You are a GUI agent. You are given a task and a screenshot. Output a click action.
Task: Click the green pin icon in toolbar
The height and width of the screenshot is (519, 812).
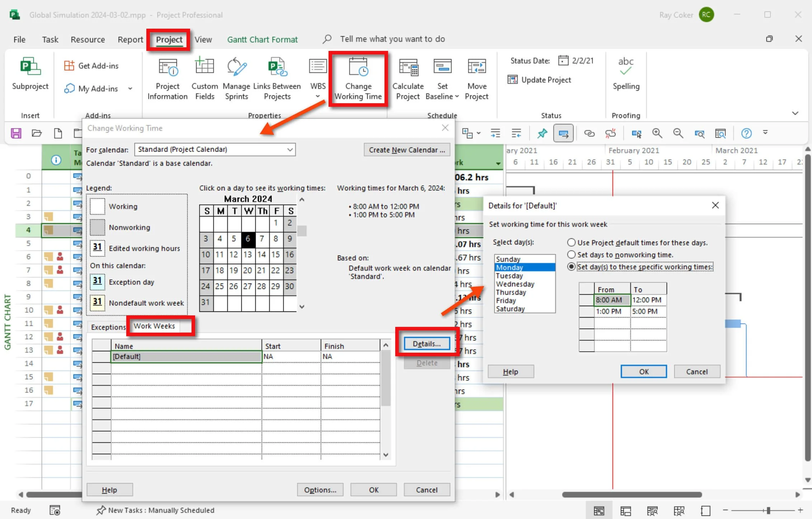[542, 133]
